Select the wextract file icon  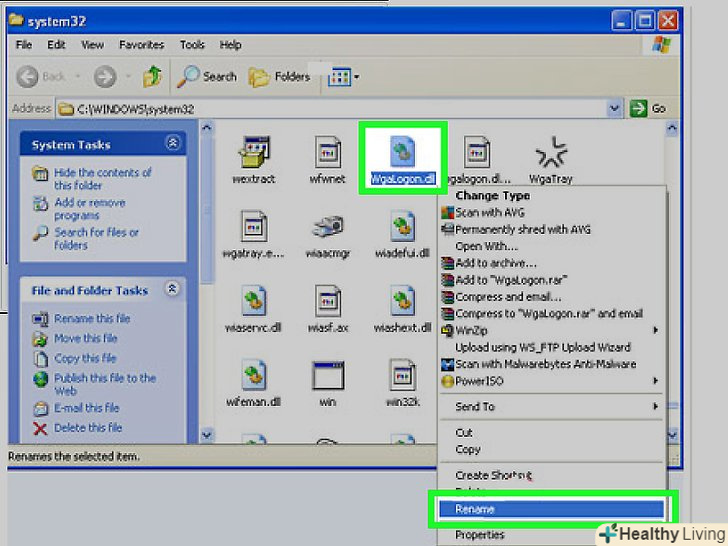coord(254,152)
